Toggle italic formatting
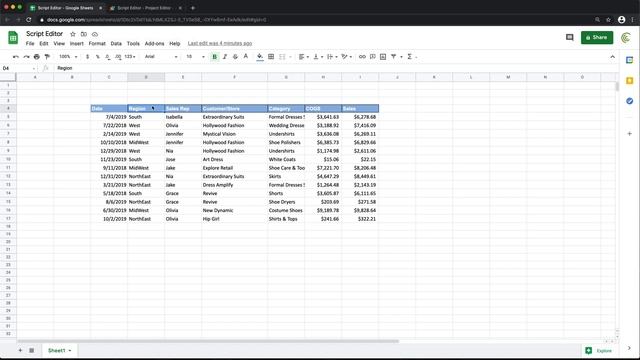Screen dimensions: 640x360 pyautogui.click(x=225, y=57)
